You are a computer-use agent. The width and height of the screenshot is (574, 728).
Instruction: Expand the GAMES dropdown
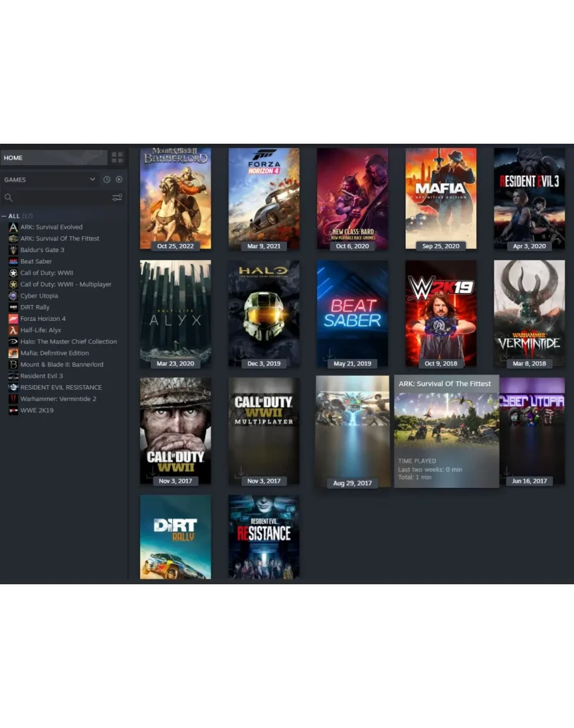click(x=92, y=180)
